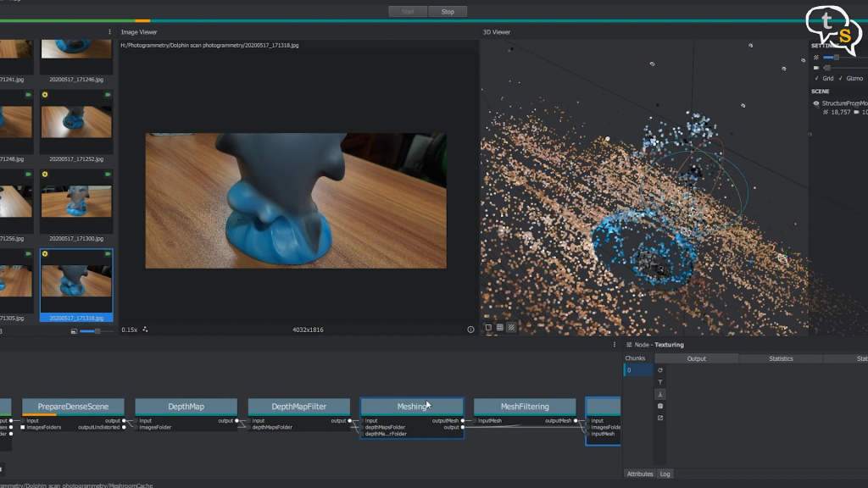Click the open-externally icon in log toolbar
The width and height of the screenshot is (868, 488).
pos(660,418)
